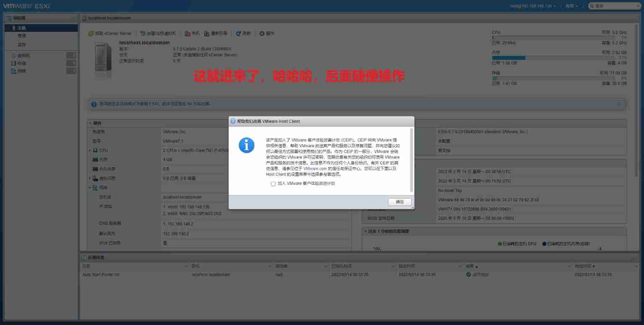Click the blue info icon in the dialog

(247, 145)
